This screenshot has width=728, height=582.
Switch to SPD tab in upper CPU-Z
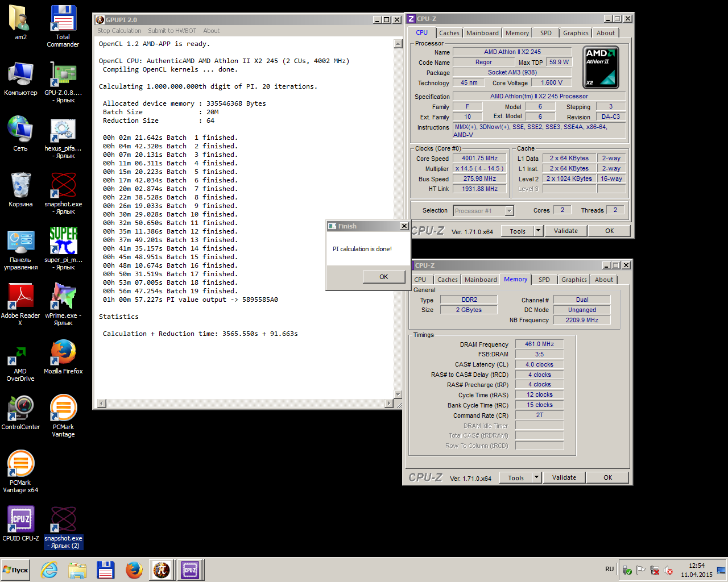coord(546,33)
